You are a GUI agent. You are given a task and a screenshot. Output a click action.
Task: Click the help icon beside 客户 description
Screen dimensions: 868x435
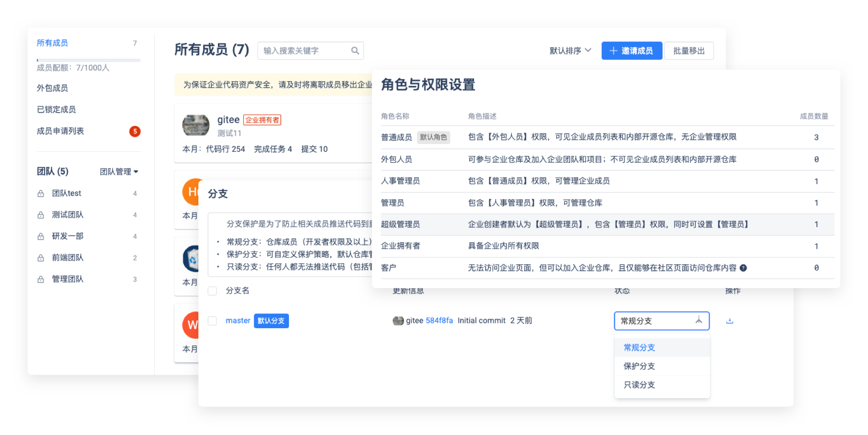coord(743,268)
